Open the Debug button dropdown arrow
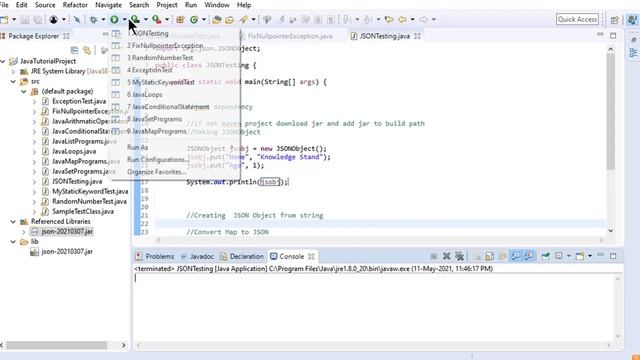Viewport: 640px width, 360px height. coord(103,19)
